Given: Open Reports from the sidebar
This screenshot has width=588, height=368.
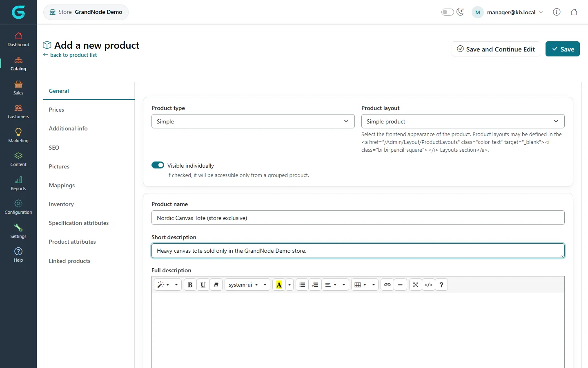Looking at the screenshot, I should coord(18,184).
